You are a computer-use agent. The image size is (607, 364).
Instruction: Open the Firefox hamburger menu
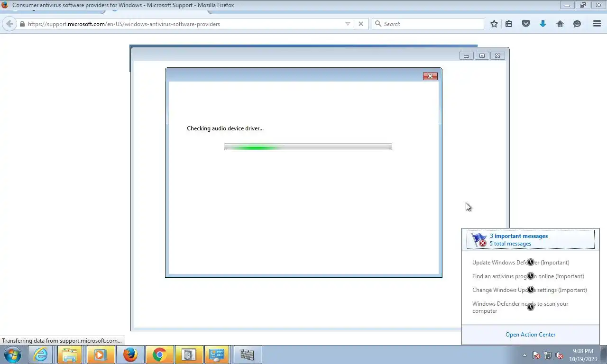597,24
